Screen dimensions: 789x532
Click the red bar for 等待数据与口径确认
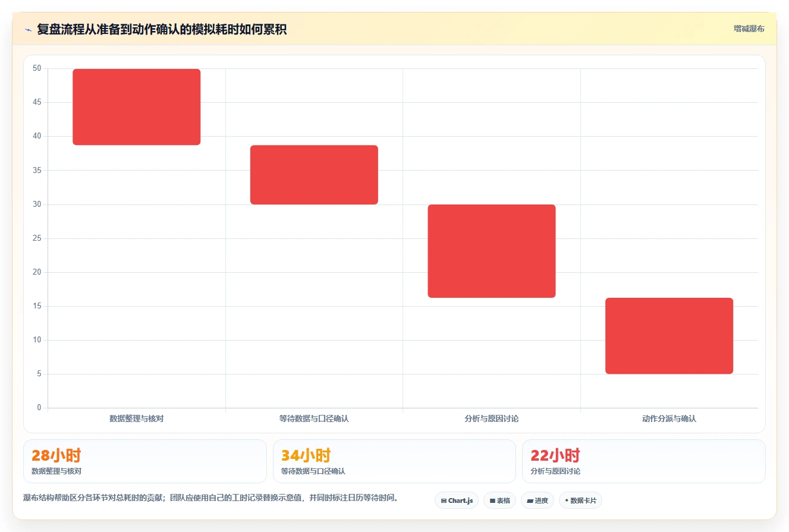click(x=314, y=175)
